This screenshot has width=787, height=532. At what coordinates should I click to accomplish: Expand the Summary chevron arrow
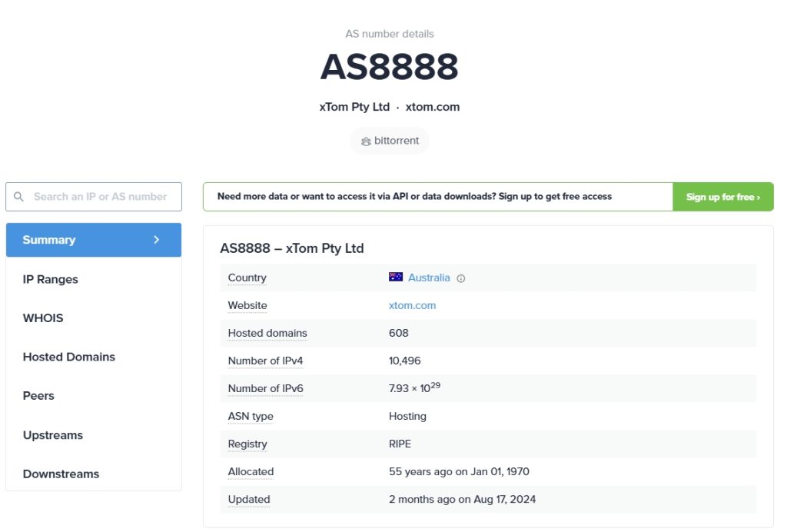157,240
